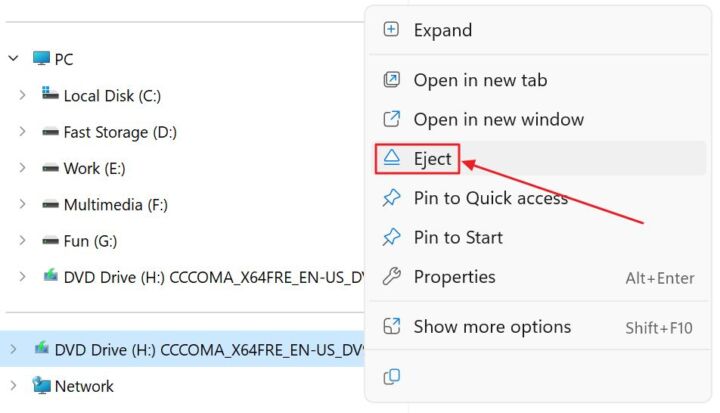The width and height of the screenshot is (720, 413).
Task: Expand the Network node chevron
Action: [x=13, y=385]
